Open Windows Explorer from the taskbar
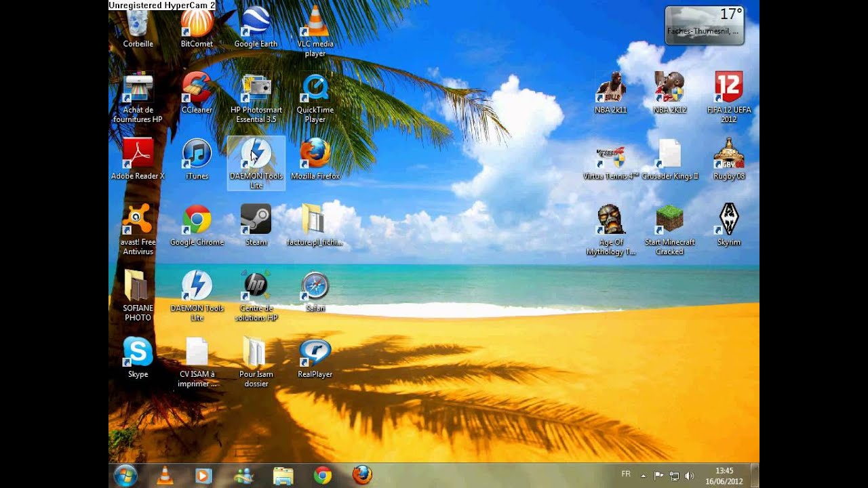The image size is (868, 488). (x=283, y=475)
